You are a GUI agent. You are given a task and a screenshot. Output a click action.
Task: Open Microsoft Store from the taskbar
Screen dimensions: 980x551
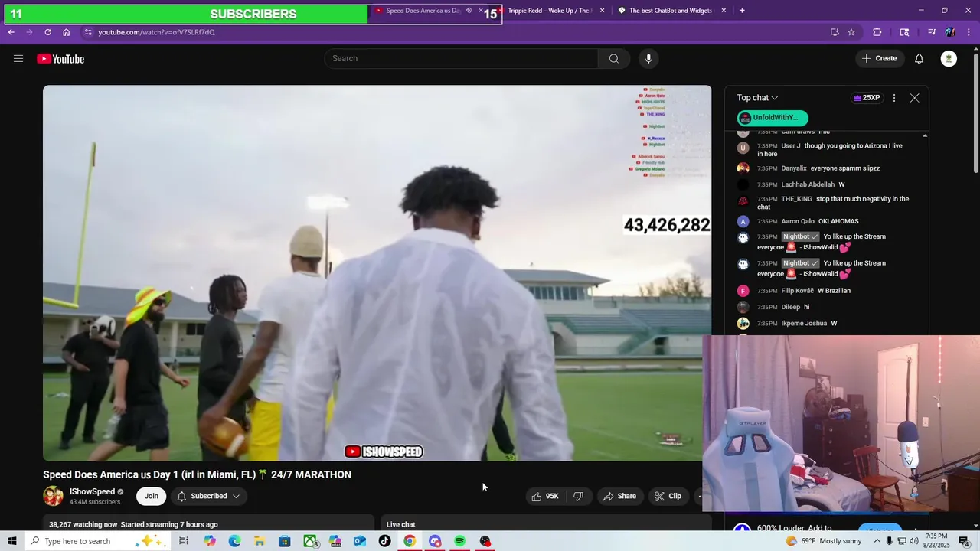point(284,541)
